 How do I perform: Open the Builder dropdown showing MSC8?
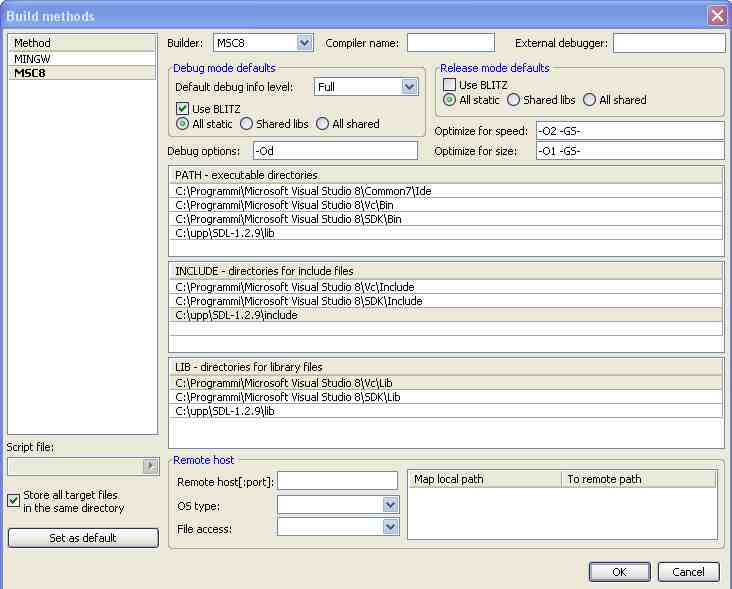click(305, 43)
